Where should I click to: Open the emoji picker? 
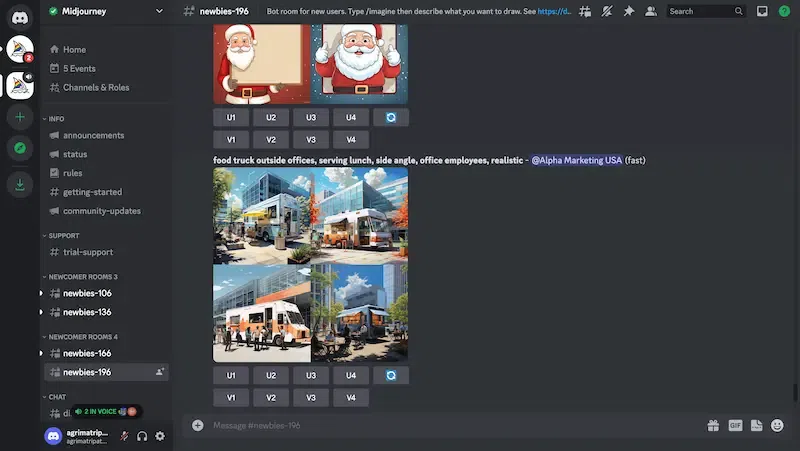777,425
